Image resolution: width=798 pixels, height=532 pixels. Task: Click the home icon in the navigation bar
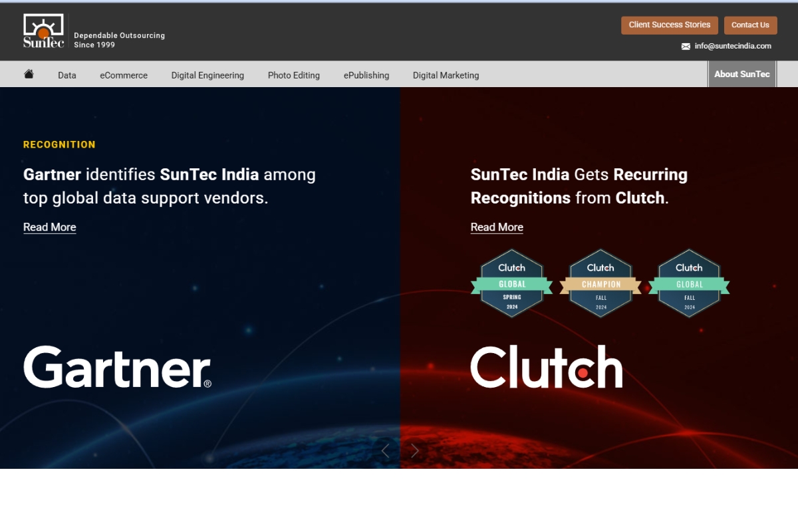pyautogui.click(x=28, y=74)
